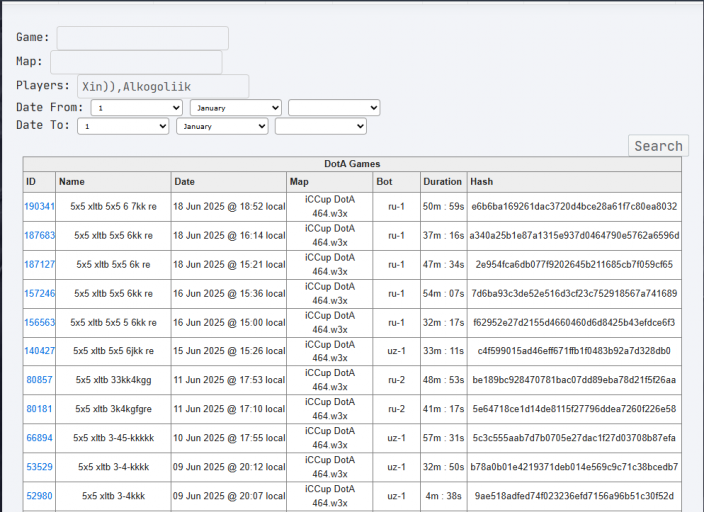
Task: Click the DotA Games table title
Action: click(352, 164)
